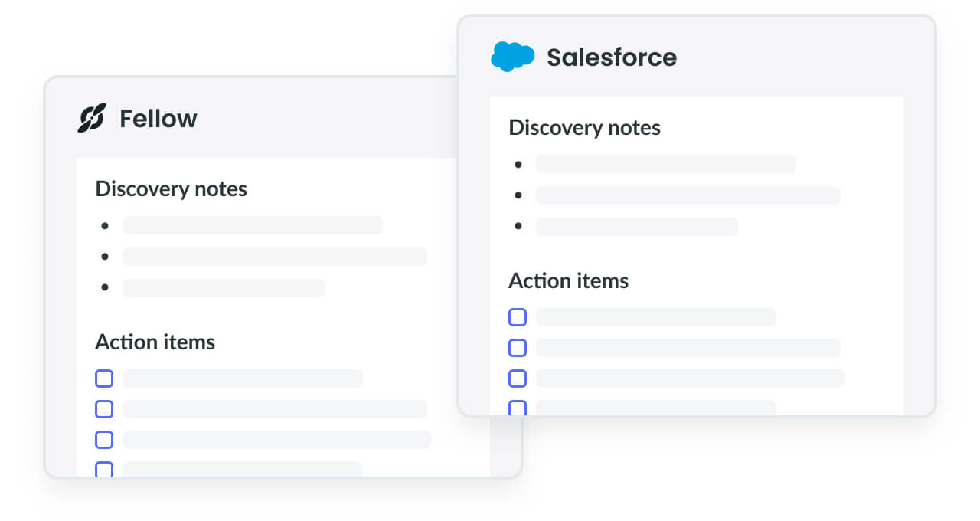Check third action item checkbox in Fellow card
This screenshot has height=521, width=980.
point(104,440)
